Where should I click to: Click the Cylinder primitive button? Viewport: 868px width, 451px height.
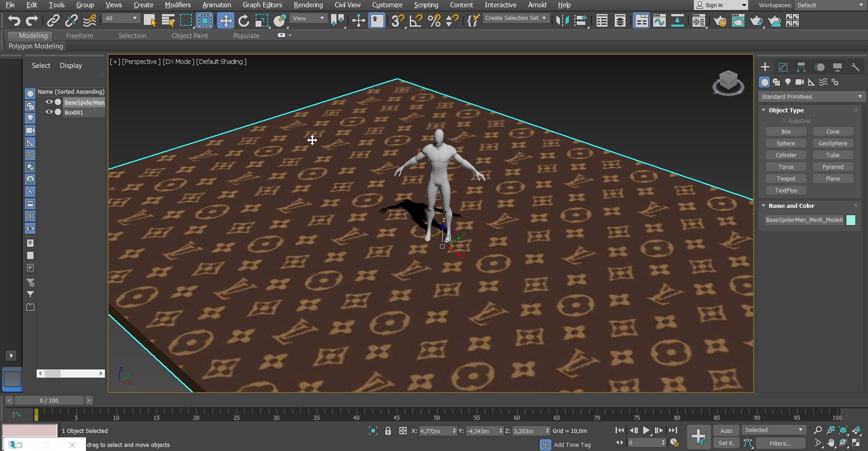click(x=786, y=155)
